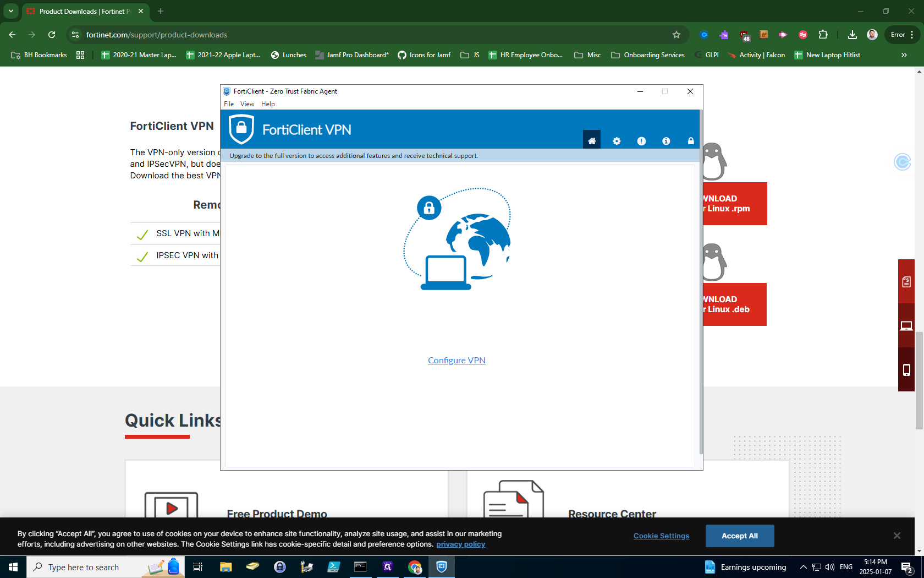
Task: Open GLPI bookmark
Action: coord(707,55)
